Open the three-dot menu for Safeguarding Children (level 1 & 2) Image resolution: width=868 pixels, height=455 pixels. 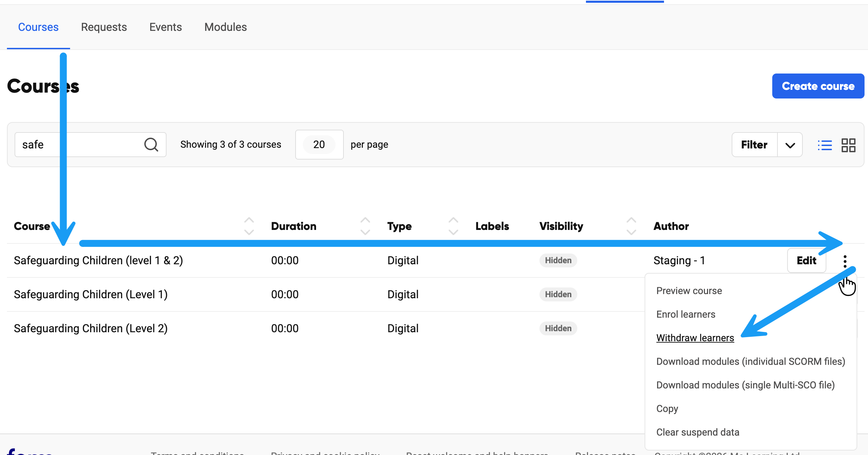pos(845,261)
